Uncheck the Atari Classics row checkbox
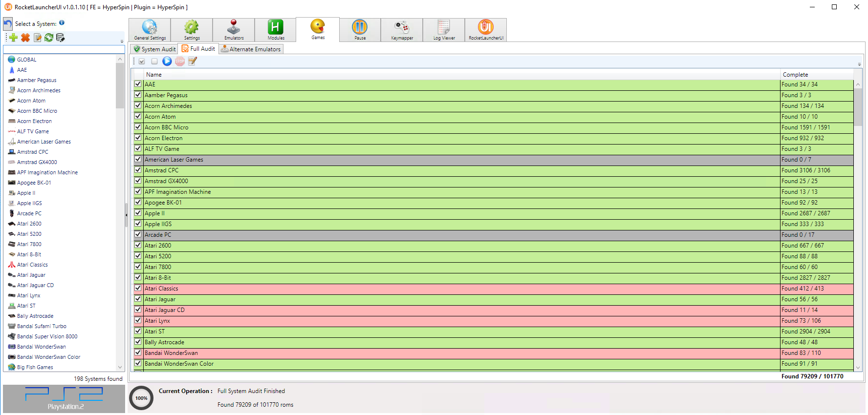The image size is (868, 415). pyautogui.click(x=138, y=288)
